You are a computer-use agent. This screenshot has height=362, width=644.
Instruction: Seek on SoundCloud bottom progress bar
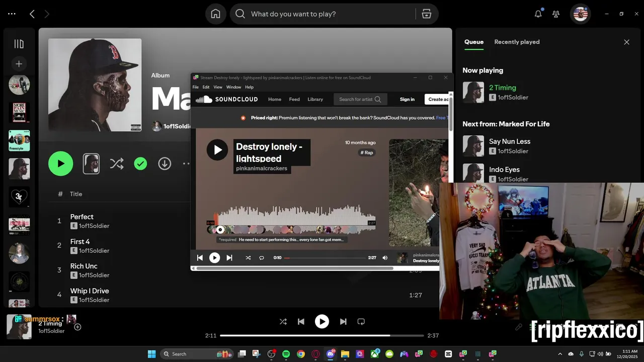click(325, 258)
